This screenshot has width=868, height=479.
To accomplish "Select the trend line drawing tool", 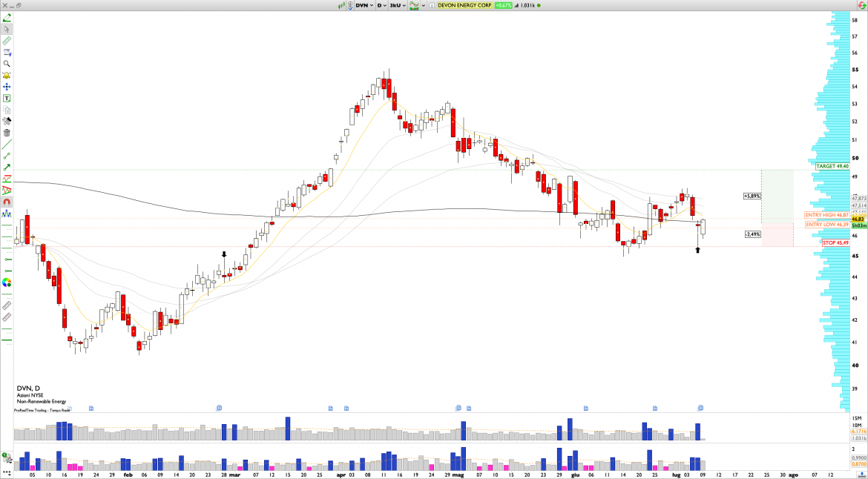I will [x=7, y=156].
